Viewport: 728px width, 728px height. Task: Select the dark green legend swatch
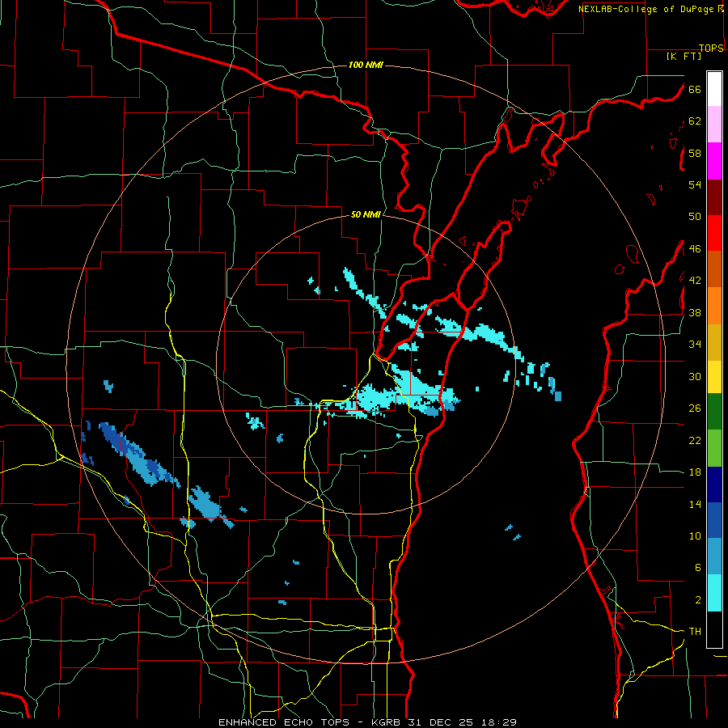(714, 412)
